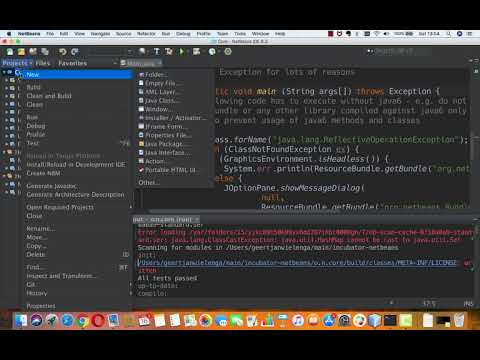Open the run configuration combo box

[110, 52]
